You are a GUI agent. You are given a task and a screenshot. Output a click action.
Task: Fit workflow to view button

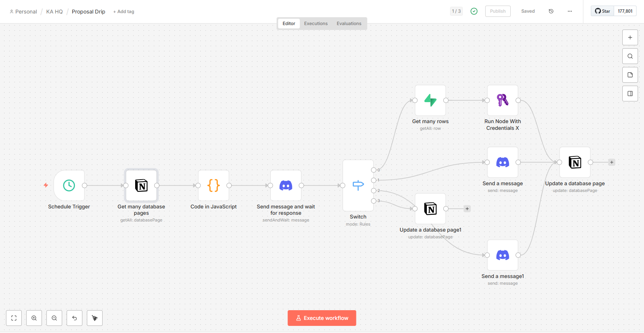14,318
